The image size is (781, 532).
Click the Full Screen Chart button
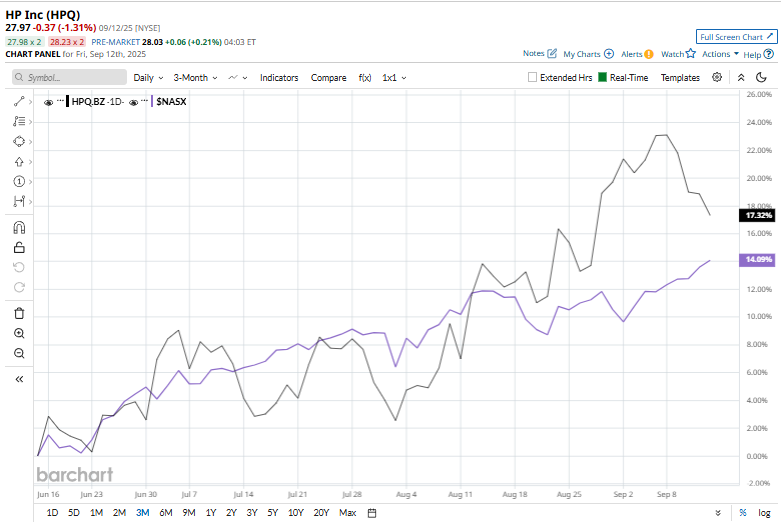click(x=736, y=37)
